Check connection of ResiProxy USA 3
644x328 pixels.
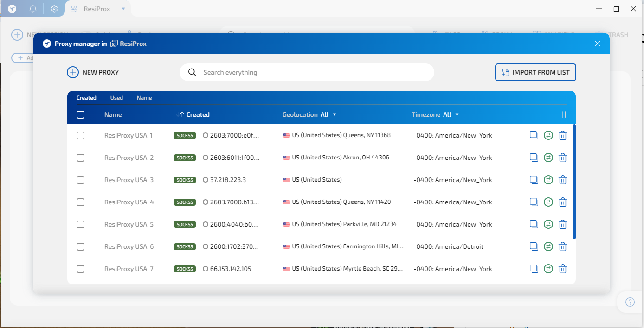[x=548, y=180]
